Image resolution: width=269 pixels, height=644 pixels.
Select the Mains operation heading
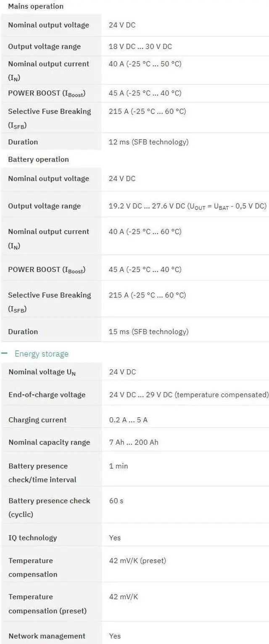click(36, 6)
